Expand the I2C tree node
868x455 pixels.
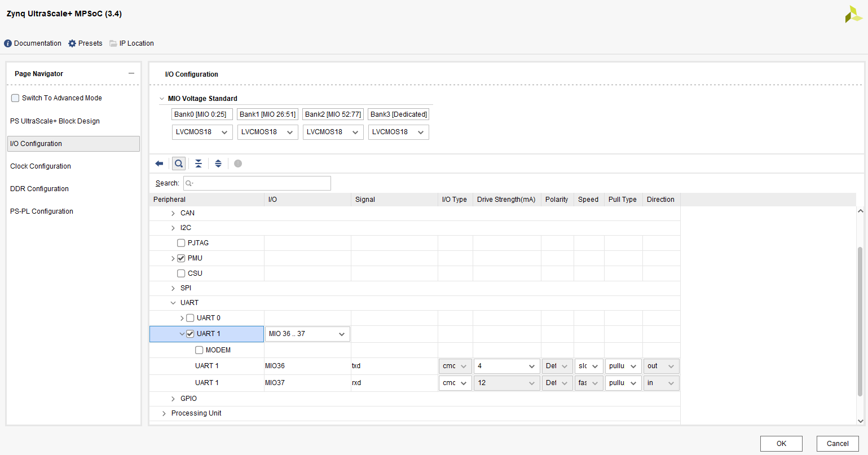pos(173,228)
